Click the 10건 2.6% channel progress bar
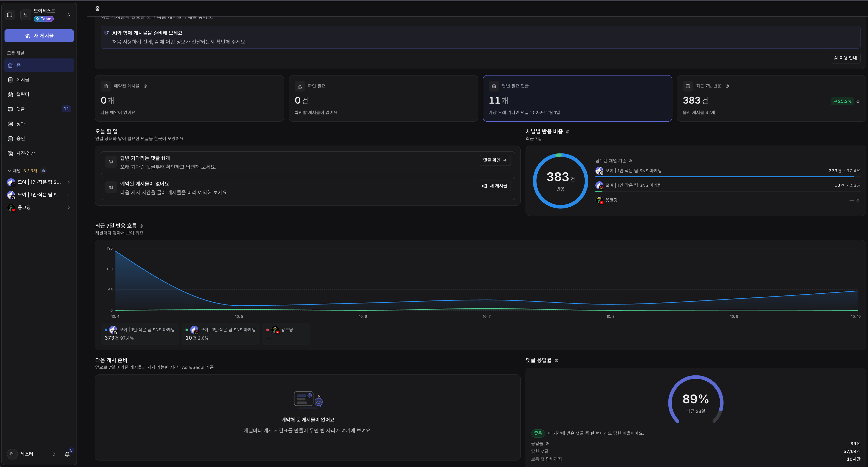 tap(727, 191)
